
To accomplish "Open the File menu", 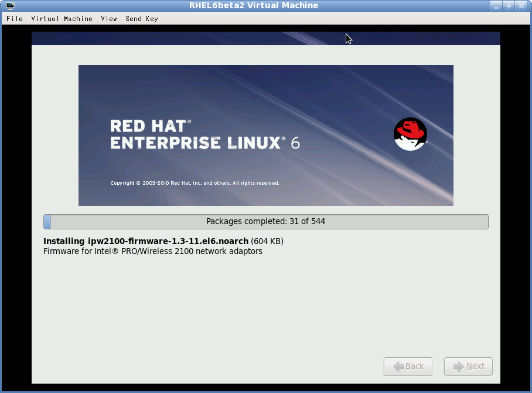I will (15, 19).
